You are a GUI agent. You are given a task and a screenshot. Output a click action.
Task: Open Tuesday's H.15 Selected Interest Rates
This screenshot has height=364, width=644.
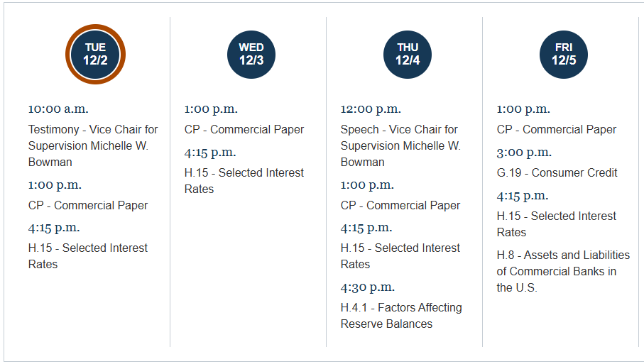pos(88,255)
